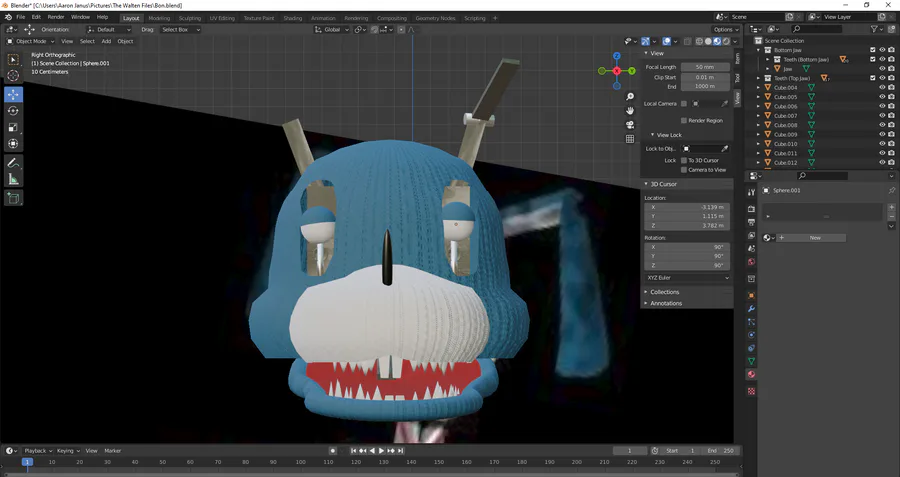Pick the Scale tool
Viewport: 900px width, 477px height.
(x=13, y=127)
